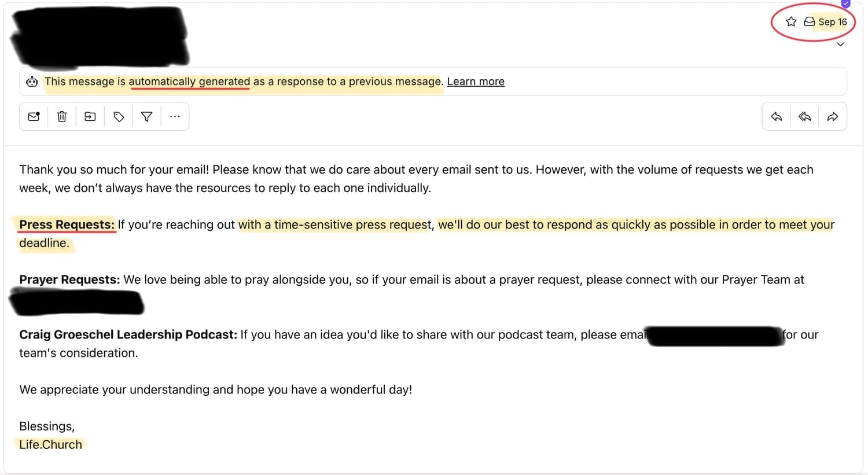Reply all to this email
This screenshot has width=868, height=475.
[x=804, y=117]
